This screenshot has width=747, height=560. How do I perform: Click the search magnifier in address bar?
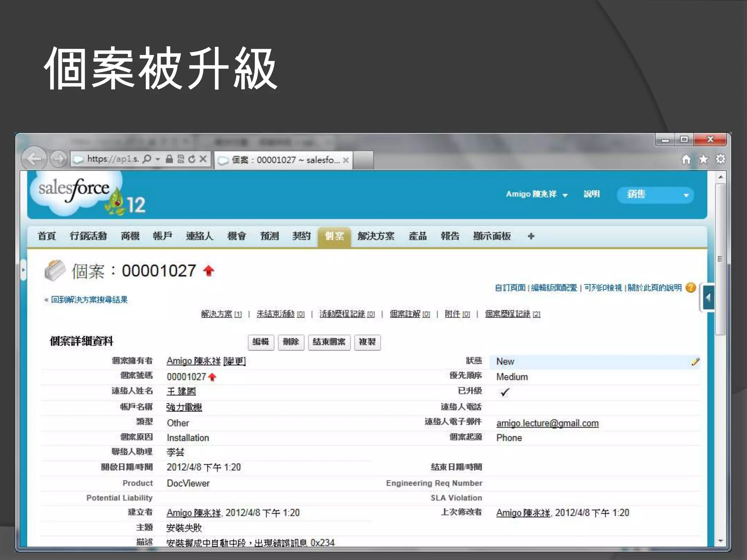tap(147, 159)
